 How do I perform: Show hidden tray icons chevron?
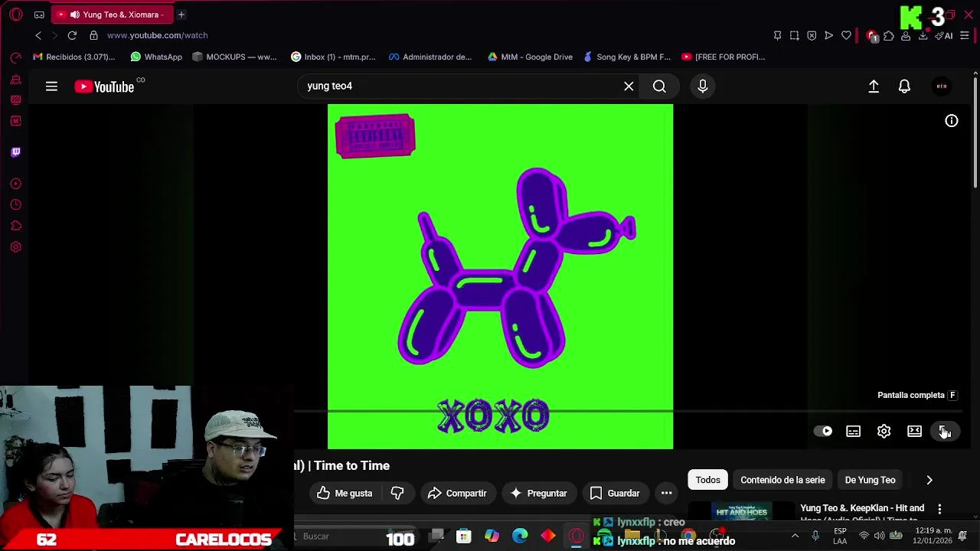(x=795, y=536)
